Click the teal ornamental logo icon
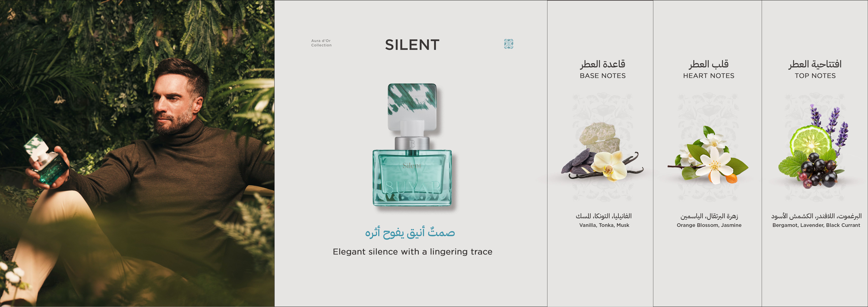Screen dimensions: 868x307 509,44
